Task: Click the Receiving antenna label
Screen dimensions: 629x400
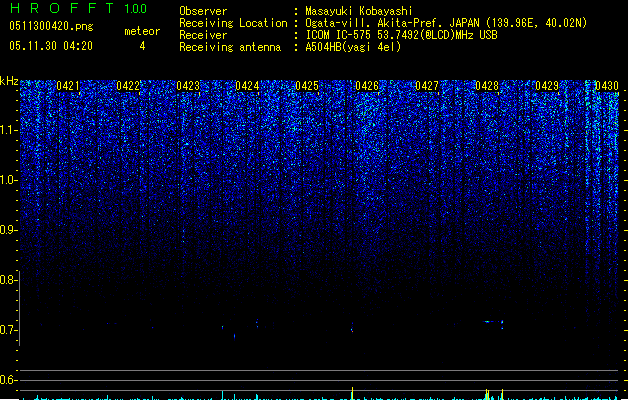Action: tap(230, 47)
